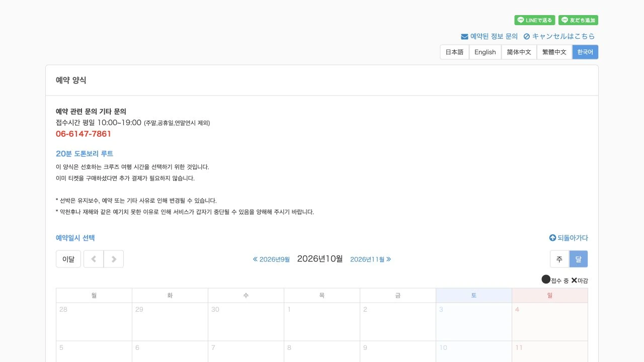Click the 되돌아가다 back link
644x362 pixels.
pos(569,238)
